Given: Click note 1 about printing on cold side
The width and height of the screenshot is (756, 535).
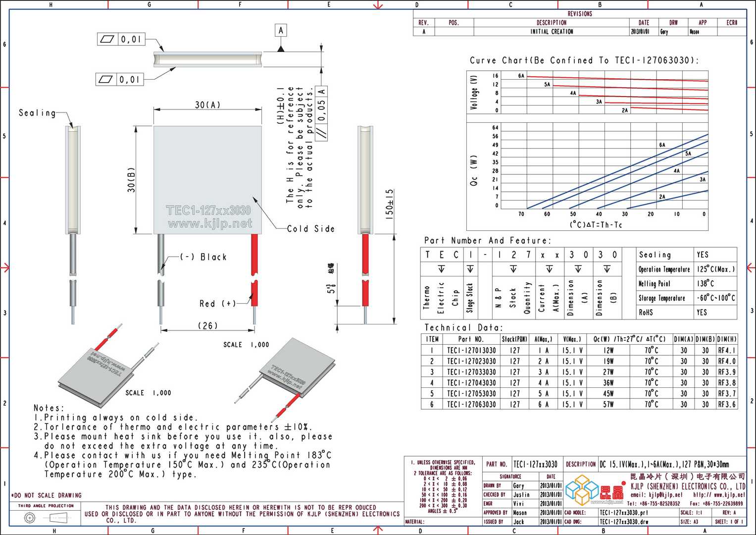Looking at the screenshot, I should [x=115, y=418].
